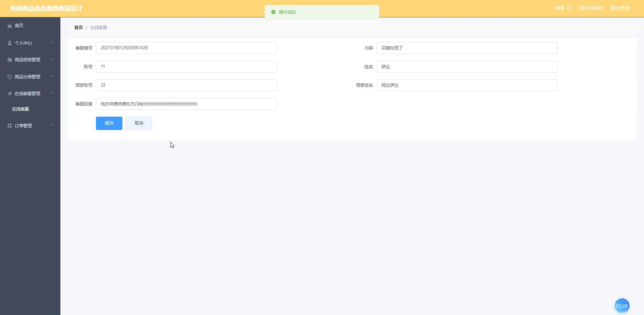Click the circular icon beside 商品分类管理

click(10, 77)
